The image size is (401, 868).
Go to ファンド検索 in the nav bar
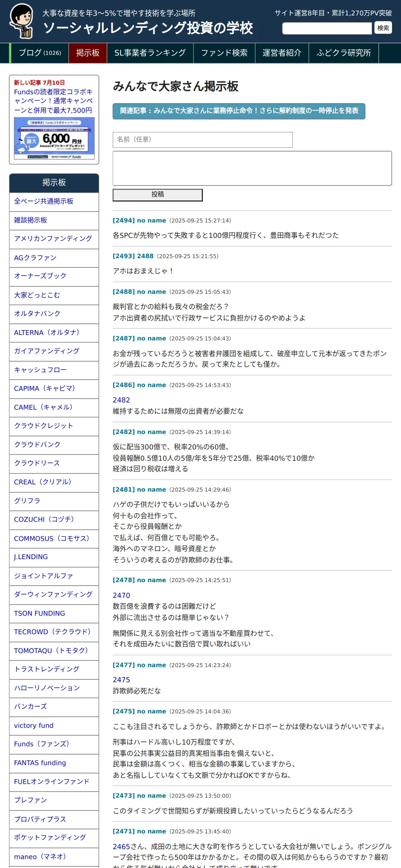[224, 53]
